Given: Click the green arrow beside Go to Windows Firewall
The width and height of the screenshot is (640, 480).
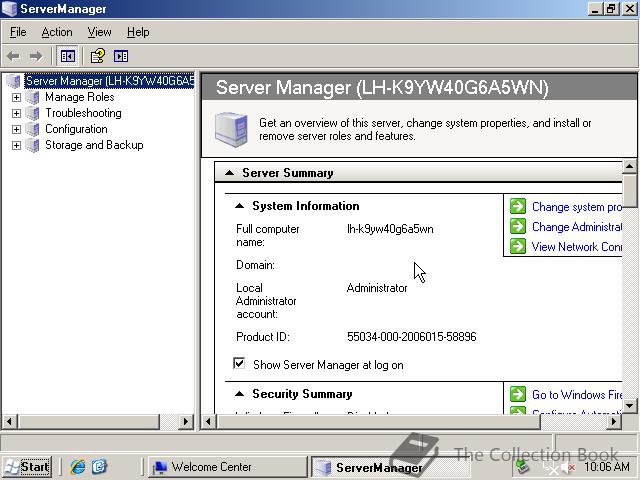Looking at the screenshot, I should 518,394.
